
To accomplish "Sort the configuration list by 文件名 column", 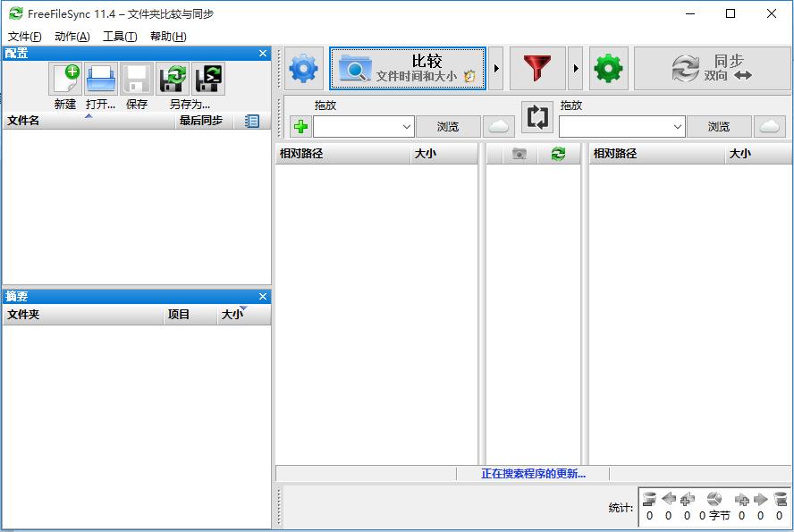I will tap(89, 121).
